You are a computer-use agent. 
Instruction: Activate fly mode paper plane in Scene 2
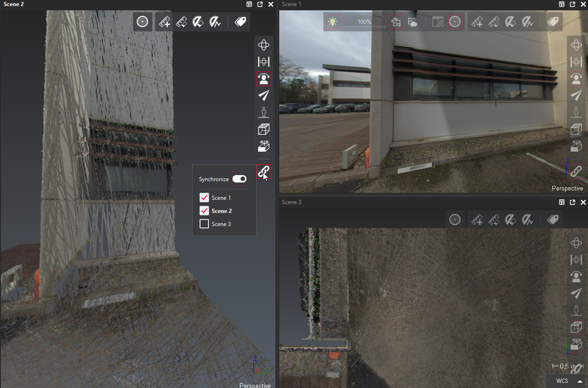pyautogui.click(x=264, y=95)
